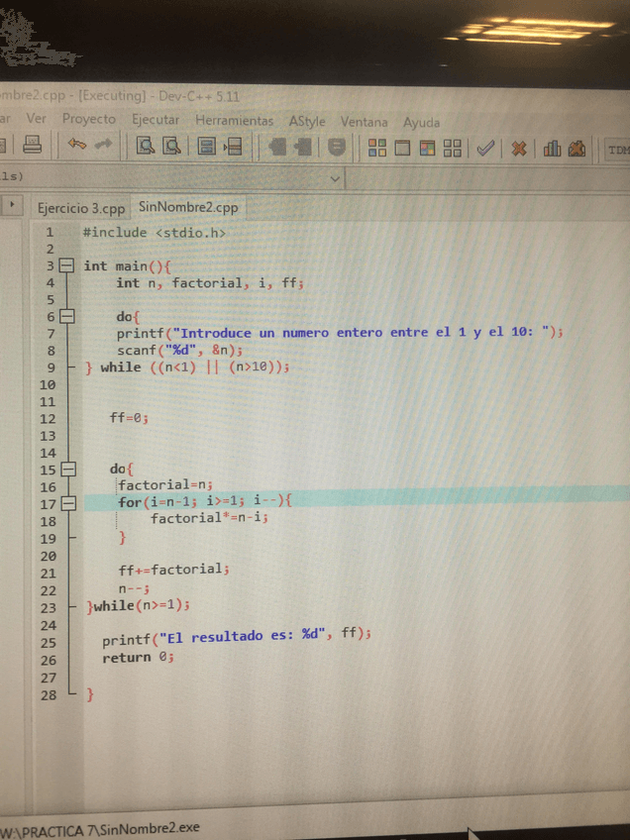Screen dimensions: 630x840
Task: Place cursor on the ff+=factorial line
Action: 173,570
